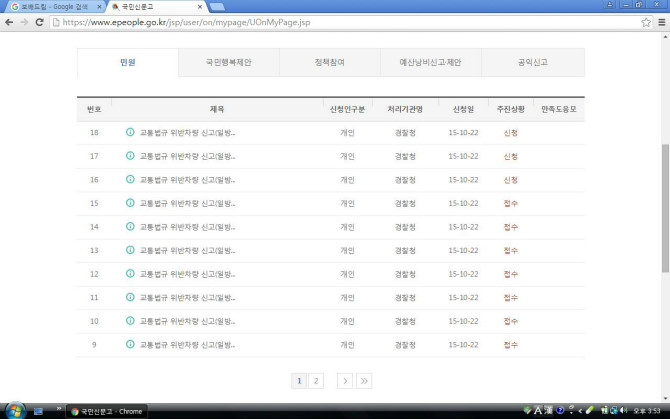Click the info icon in row 9
The width and height of the screenshot is (670, 419).
click(130, 344)
